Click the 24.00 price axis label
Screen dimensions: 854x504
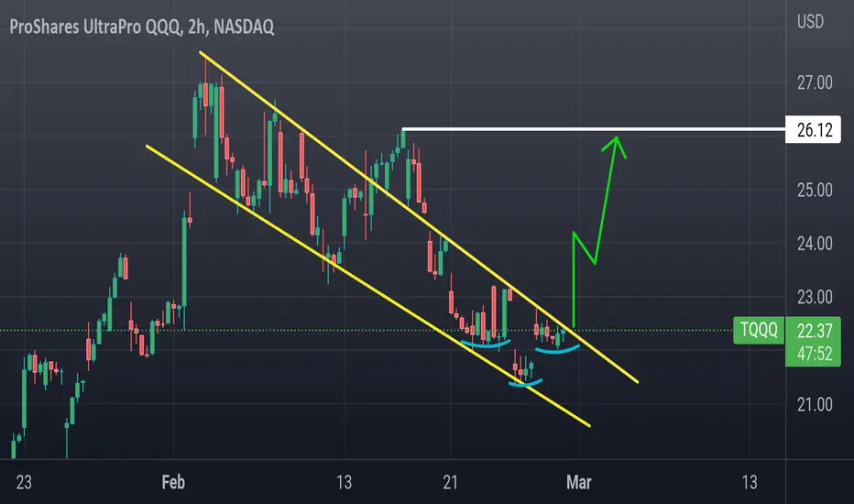[x=815, y=244]
